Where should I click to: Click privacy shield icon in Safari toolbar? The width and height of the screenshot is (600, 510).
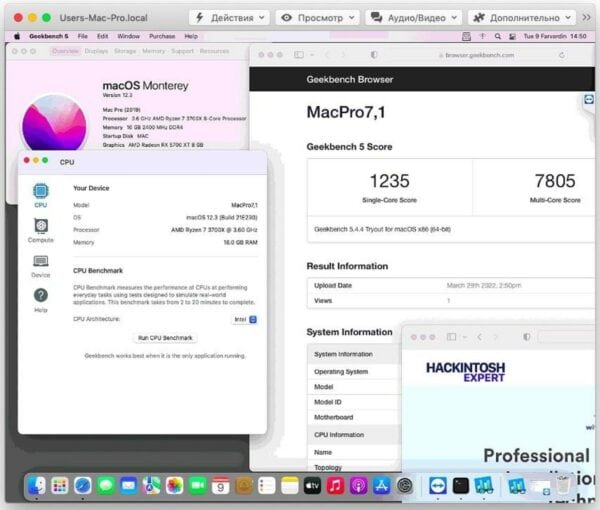pyautogui.click(x=374, y=55)
